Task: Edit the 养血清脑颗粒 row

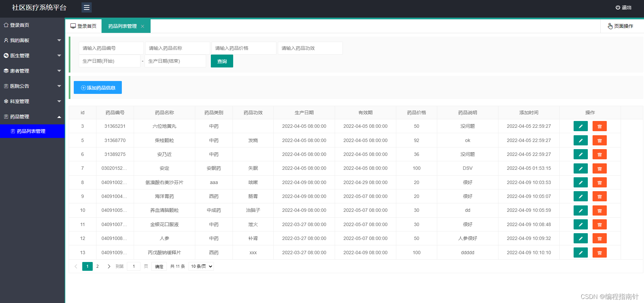Action: coord(580,210)
